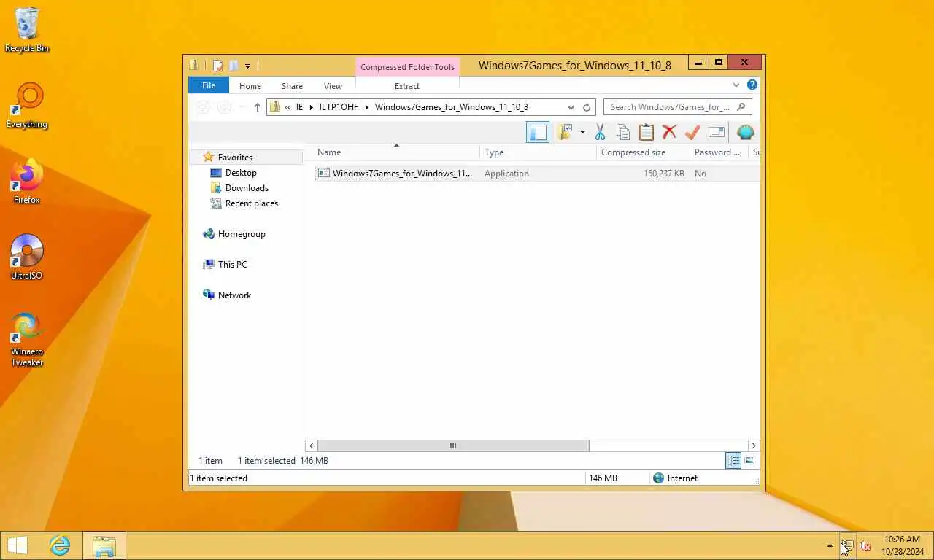
Task: Switch to the Share ribbon tab
Action: [292, 86]
